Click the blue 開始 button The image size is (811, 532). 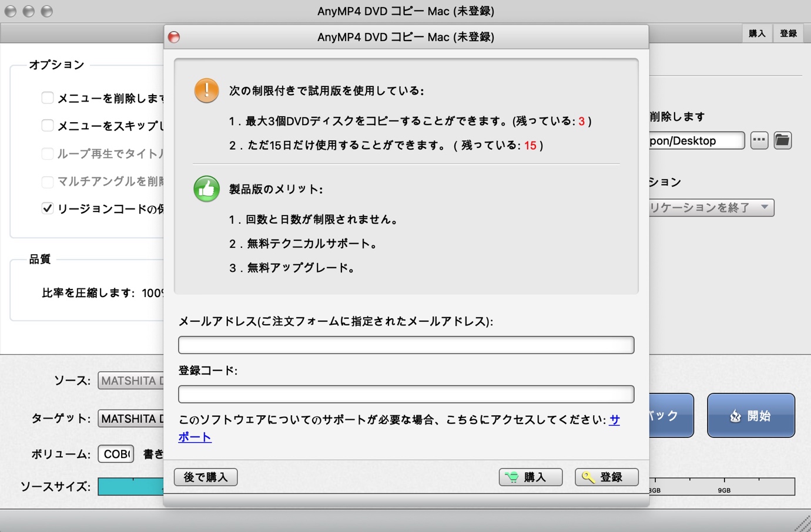(751, 416)
